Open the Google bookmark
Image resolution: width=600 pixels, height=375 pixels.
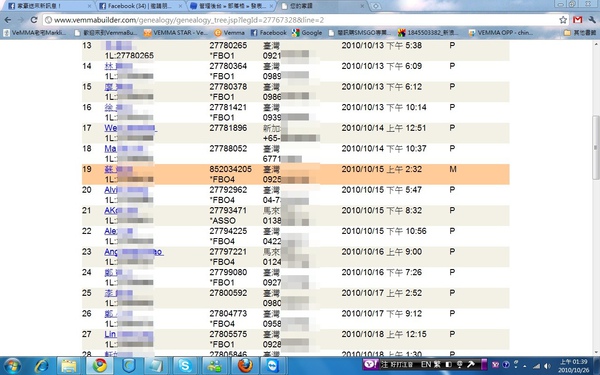point(307,33)
